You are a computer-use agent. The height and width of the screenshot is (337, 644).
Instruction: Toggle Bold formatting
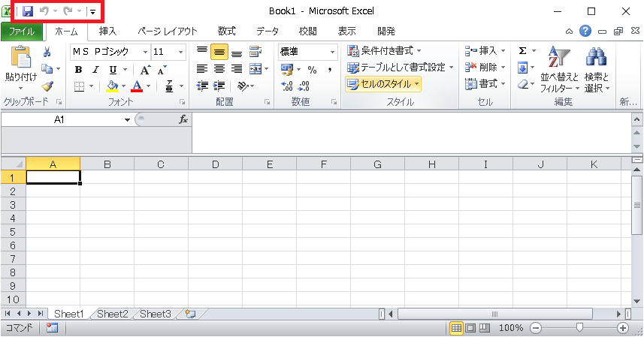click(78, 70)
